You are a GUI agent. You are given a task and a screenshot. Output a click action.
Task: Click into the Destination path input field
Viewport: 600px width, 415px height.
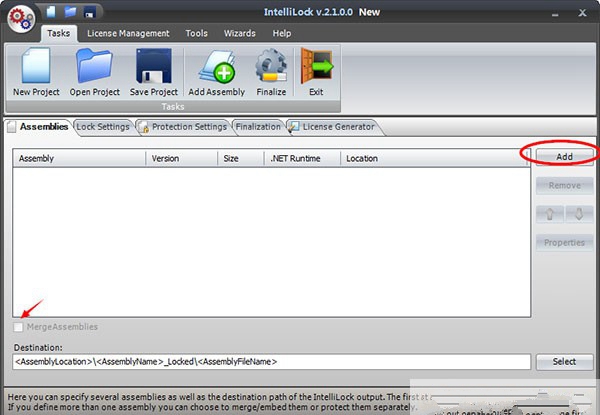point(272,362)
